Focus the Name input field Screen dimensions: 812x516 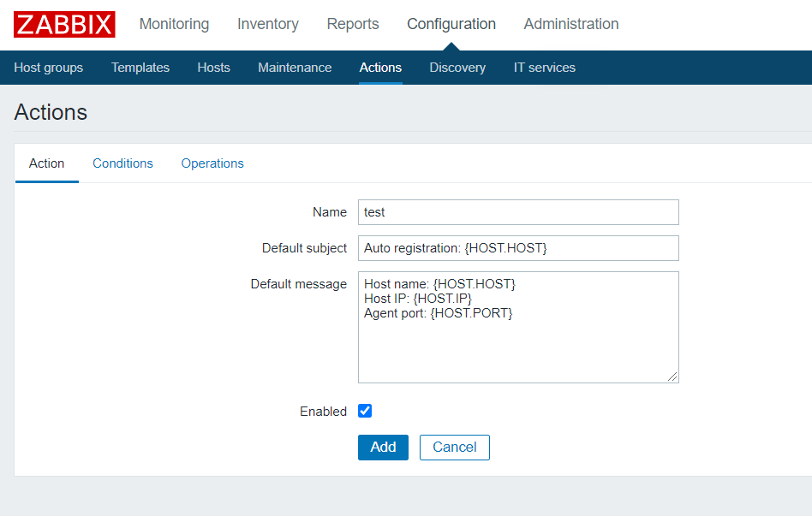point(518,212)
